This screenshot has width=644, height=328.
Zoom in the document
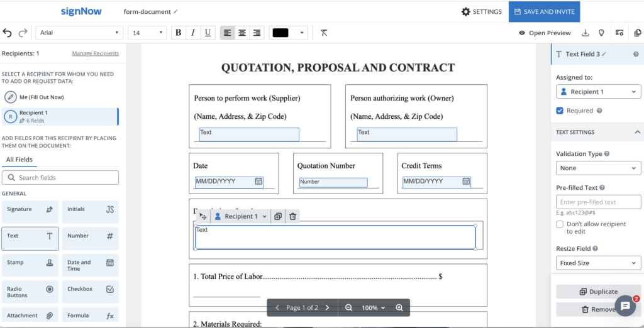pos(399,307)
